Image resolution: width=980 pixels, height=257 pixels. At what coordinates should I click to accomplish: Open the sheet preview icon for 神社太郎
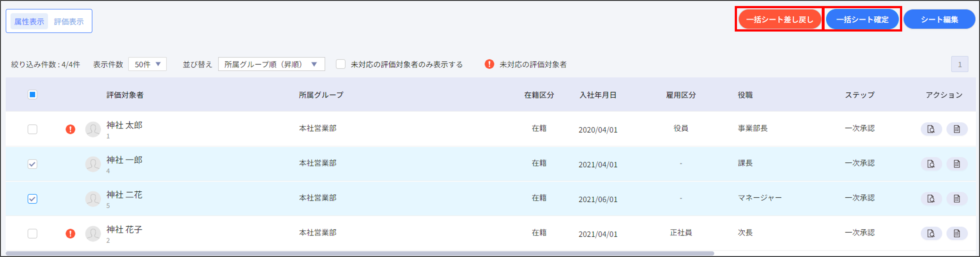(x=931, y=128)
